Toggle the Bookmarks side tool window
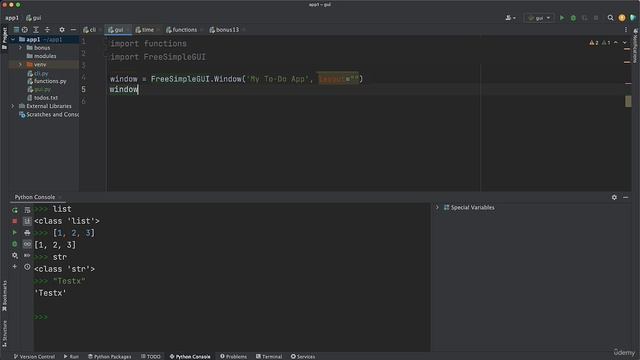 tap(4, 296)
